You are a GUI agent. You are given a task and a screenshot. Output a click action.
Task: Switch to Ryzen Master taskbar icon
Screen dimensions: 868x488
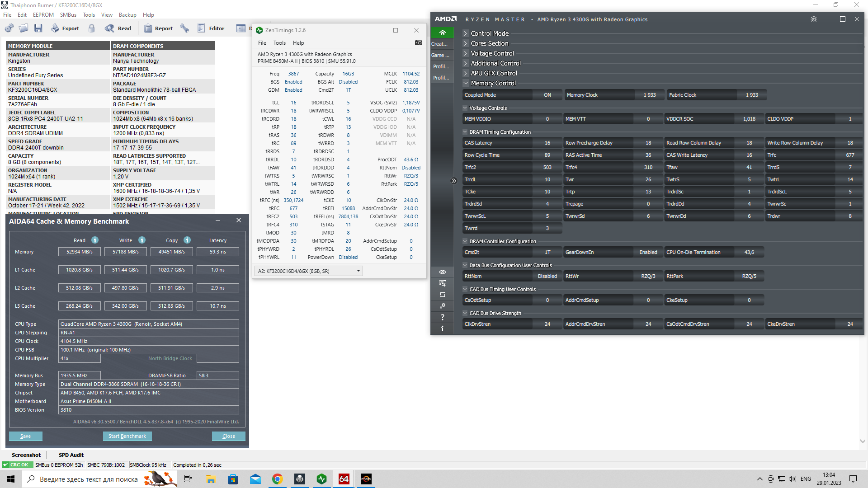[366, 479]
